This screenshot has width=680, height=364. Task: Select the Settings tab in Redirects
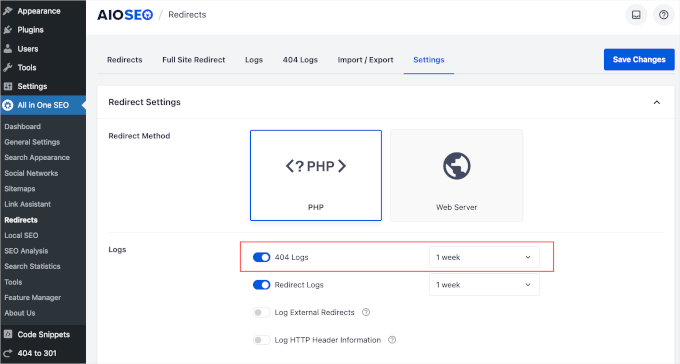(x=428, y=60)
